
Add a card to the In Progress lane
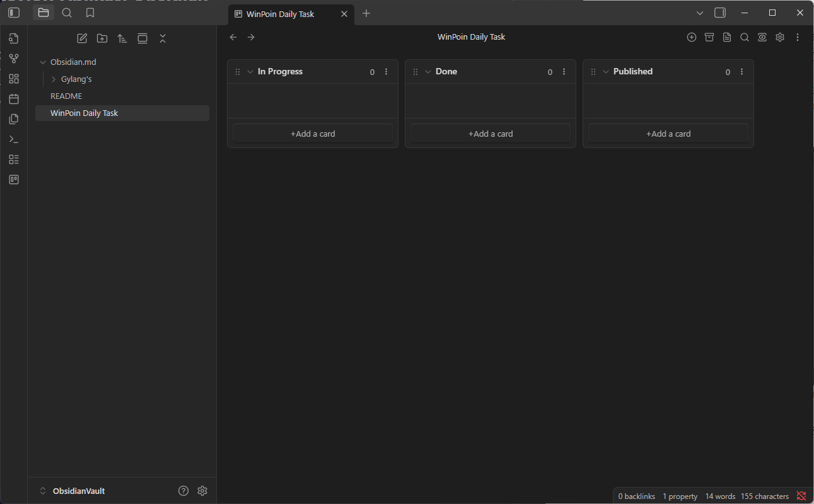313,134
